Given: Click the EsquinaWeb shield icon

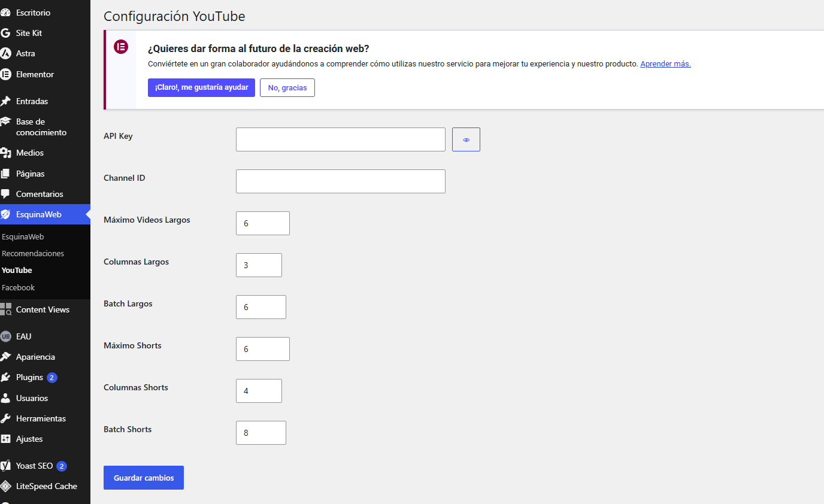Looking at the screenshot, I should (x=5, y=214).
